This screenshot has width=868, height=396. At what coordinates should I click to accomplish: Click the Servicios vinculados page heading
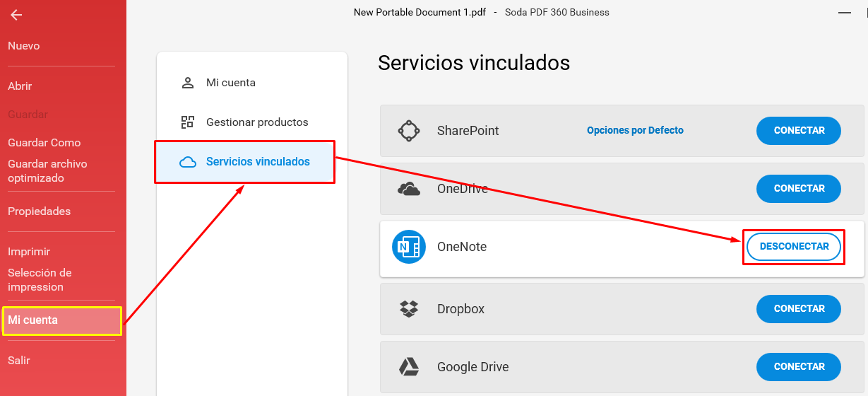(474, 63)
